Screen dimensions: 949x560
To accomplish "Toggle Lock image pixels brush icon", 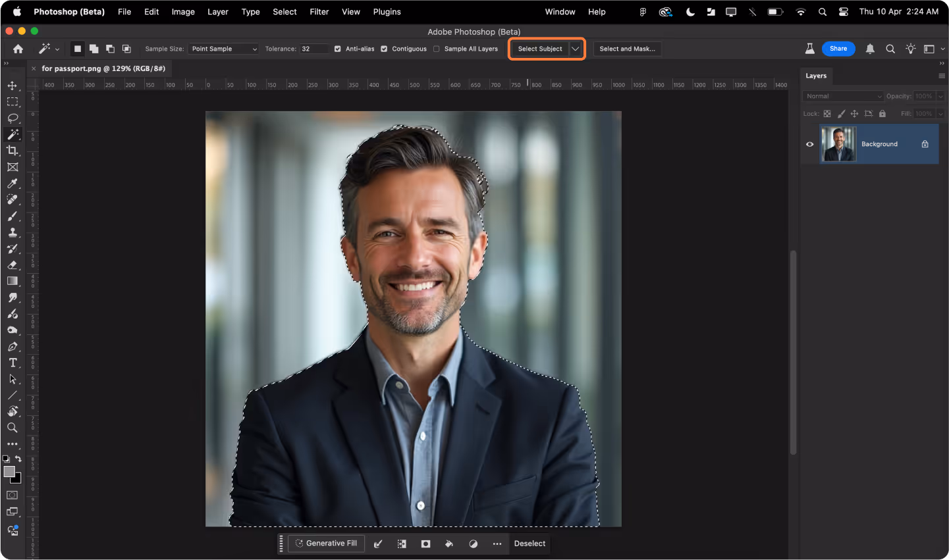I will [x=841, y=114].
